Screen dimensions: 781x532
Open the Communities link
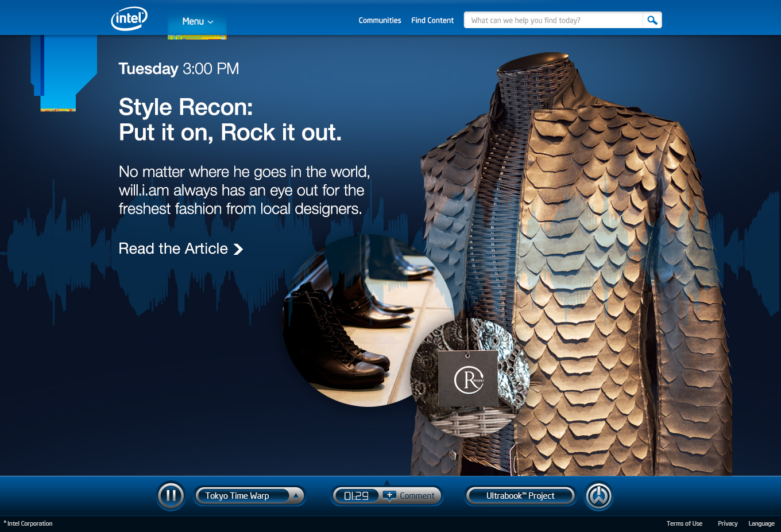point(380,20)
